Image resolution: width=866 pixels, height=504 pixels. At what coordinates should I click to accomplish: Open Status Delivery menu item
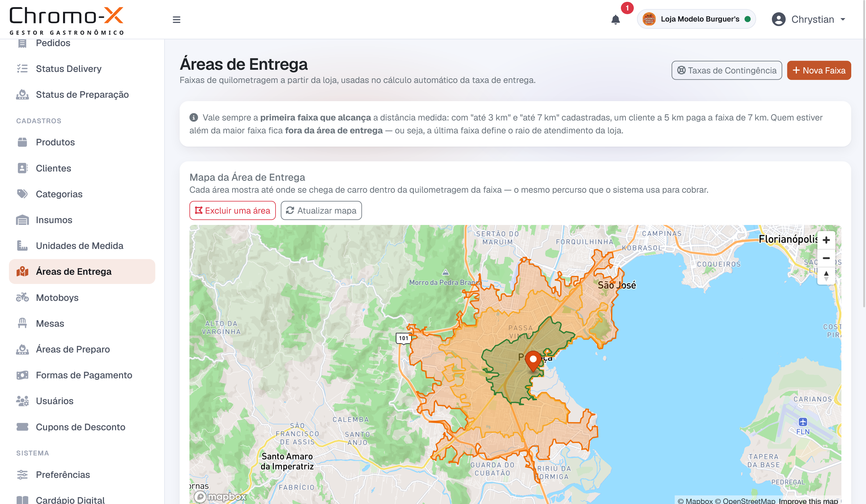tap(82, 69)
